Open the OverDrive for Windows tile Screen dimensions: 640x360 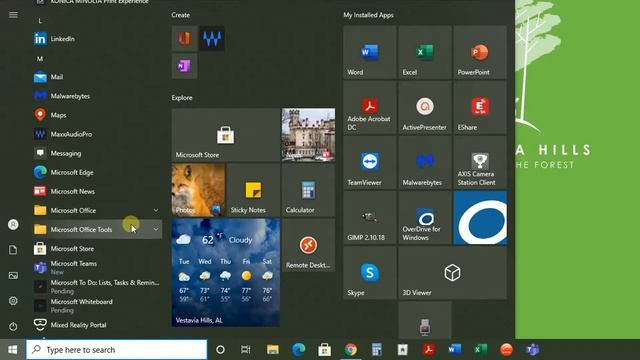[424, 218]
